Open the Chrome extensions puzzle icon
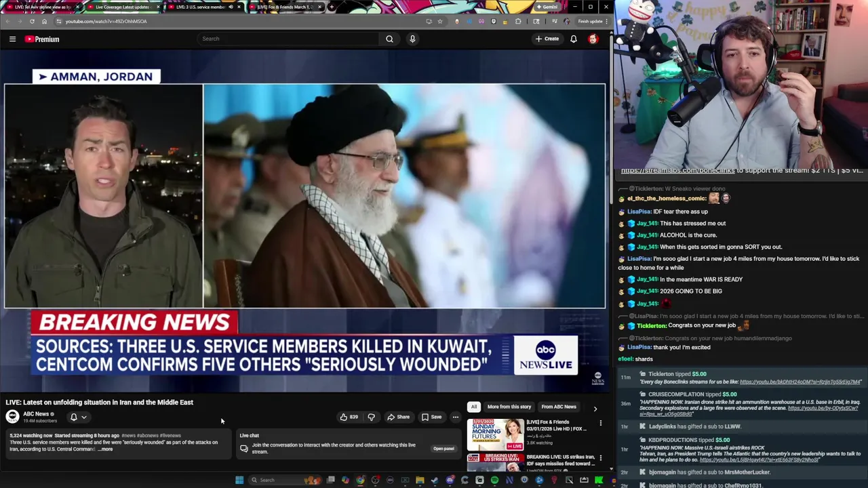Screen dimensions: 868x488 coord(518,21)
